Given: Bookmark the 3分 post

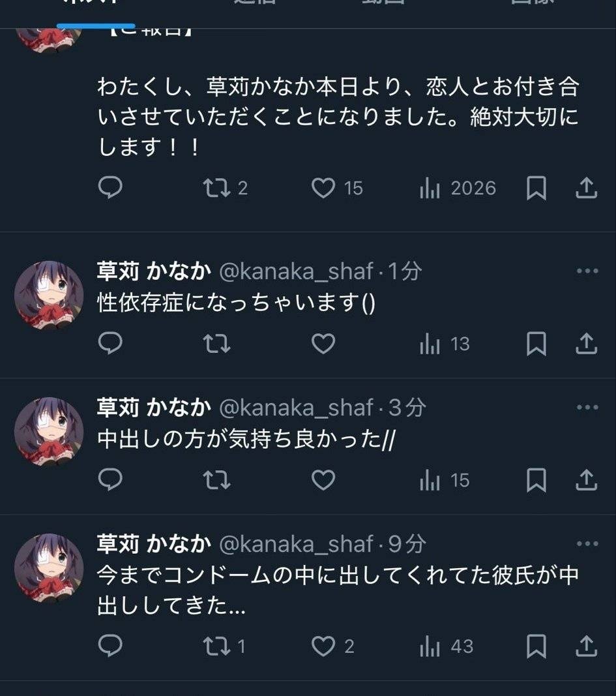Looking at the screenshot, I should (x=536, y=481).
